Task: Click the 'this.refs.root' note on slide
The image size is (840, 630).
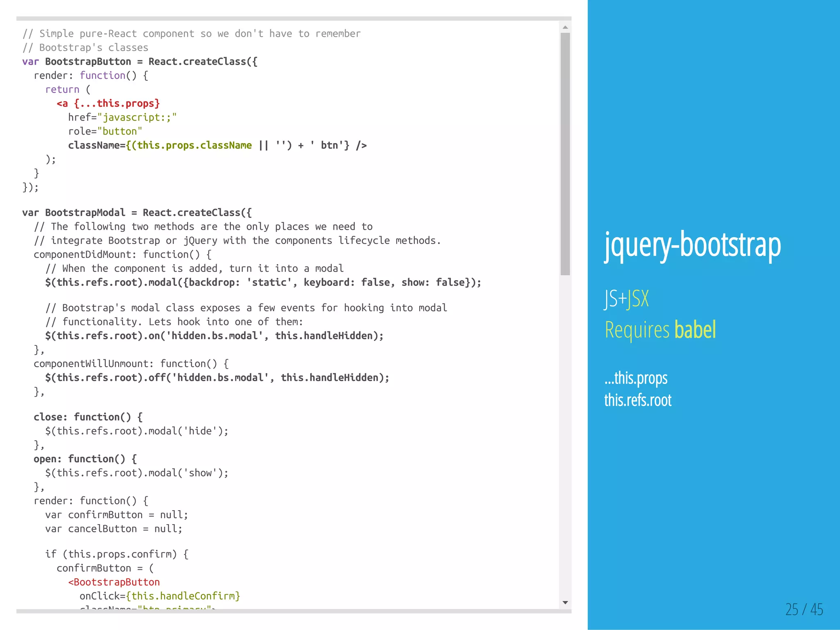Action: (638, 400)
